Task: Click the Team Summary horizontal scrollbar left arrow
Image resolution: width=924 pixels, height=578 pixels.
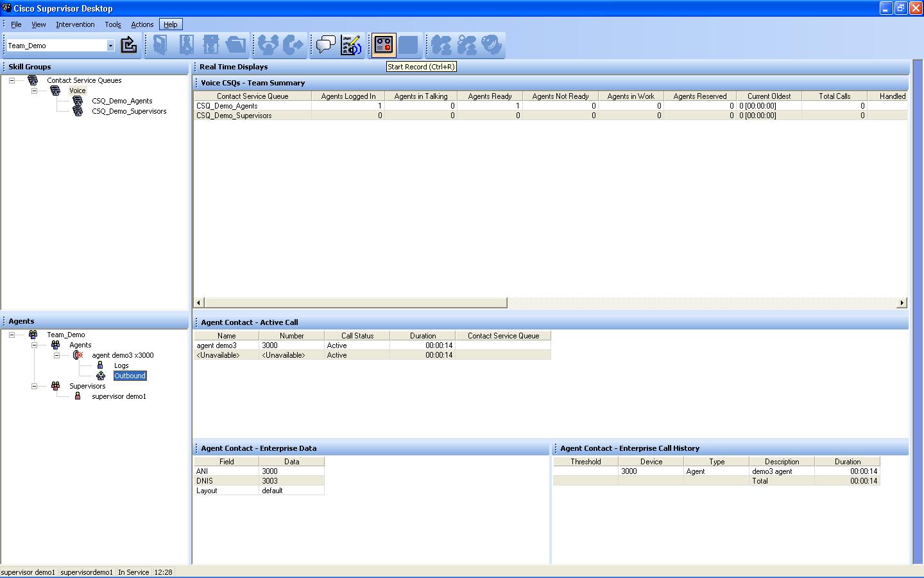Action: 199,302
